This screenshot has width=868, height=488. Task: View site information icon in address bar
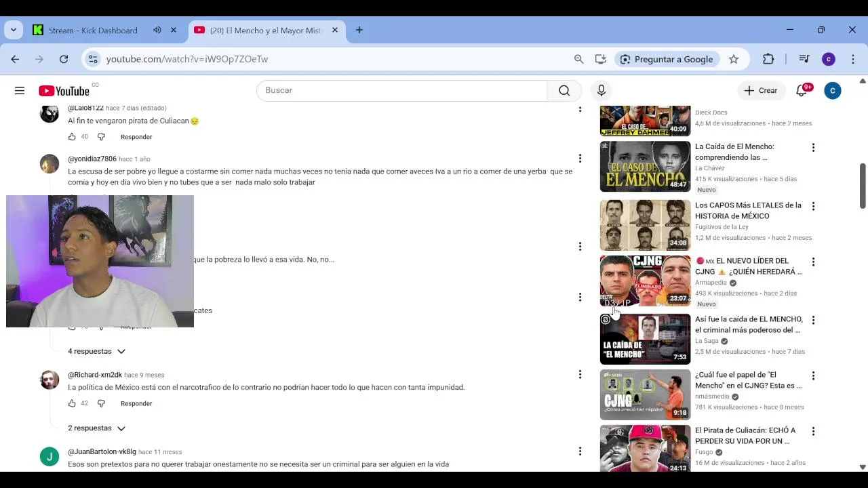click(93, 59)
